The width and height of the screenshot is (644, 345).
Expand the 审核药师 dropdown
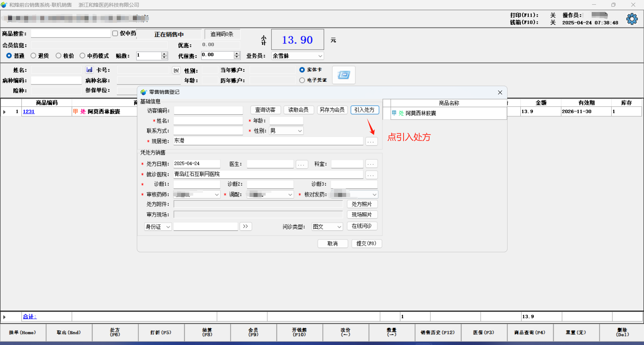tap(217, 195)
